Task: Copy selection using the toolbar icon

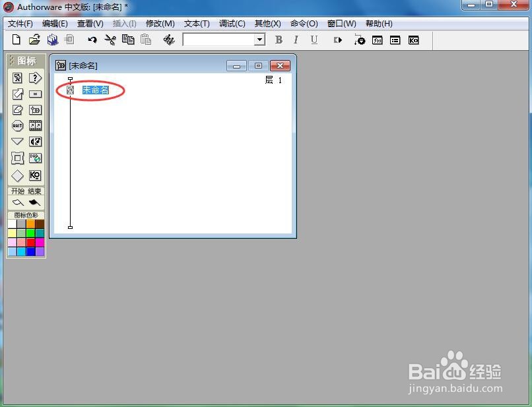Action: (x=128, y=40)
